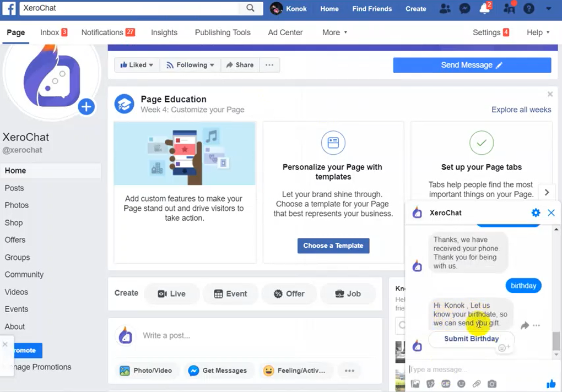Open Photos in left sidebar
The height and width of the screenshot is (392, 562).
[17, 205]
